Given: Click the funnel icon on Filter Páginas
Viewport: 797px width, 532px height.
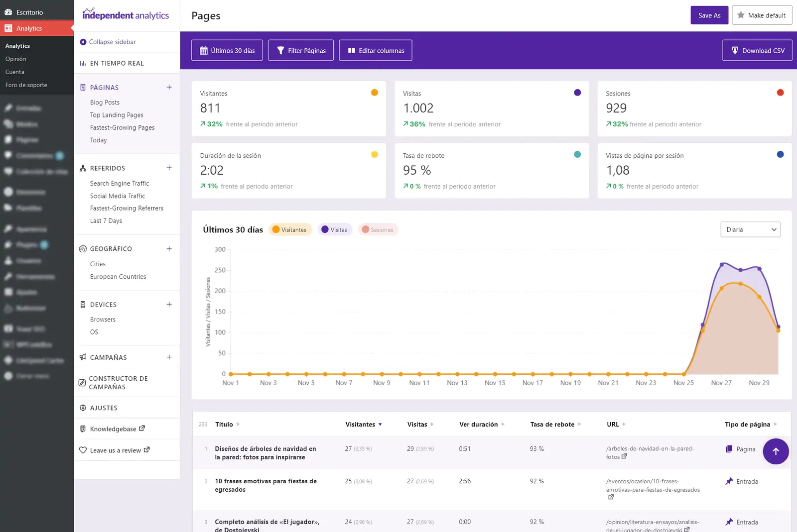Looking at the screenshot, I should 280,50.
